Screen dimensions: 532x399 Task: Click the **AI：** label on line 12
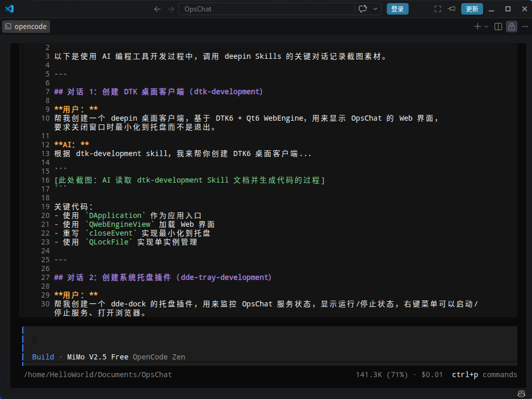72,145
